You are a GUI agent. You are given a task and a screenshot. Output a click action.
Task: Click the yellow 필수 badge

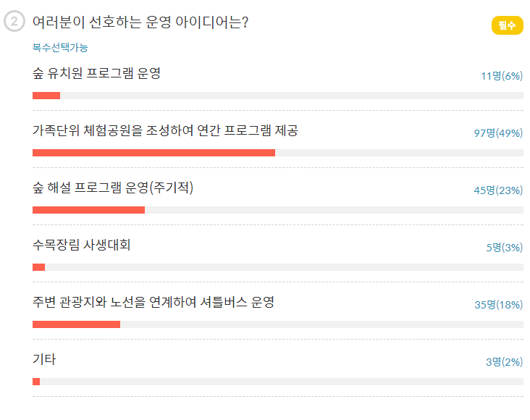pos(507,25)
